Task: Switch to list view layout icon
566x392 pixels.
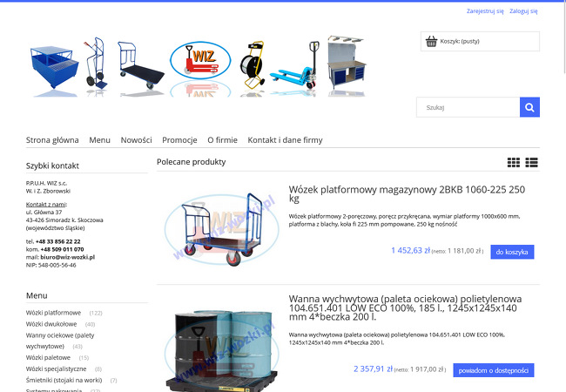Action: coord(531,162)
